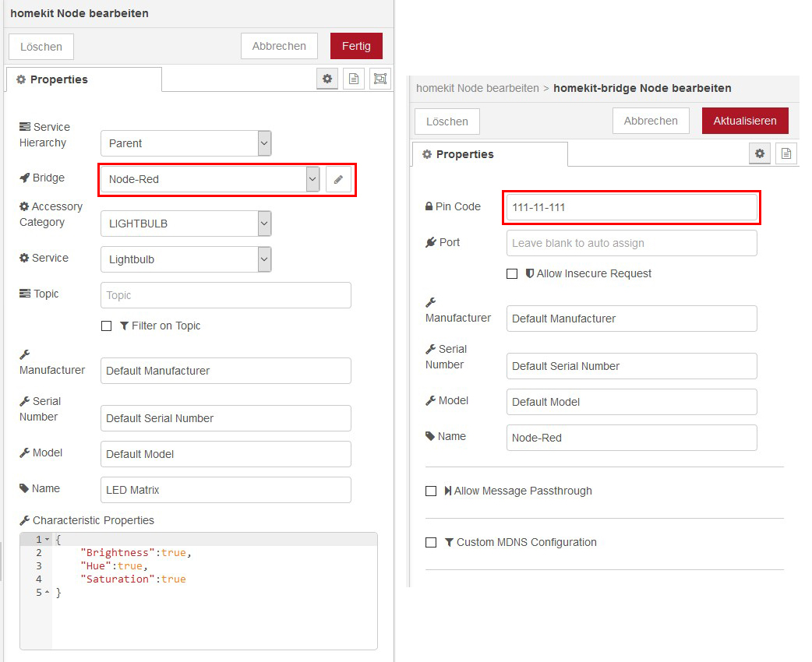Click the bridge Name field with Node-Red

tap(632, 438)
